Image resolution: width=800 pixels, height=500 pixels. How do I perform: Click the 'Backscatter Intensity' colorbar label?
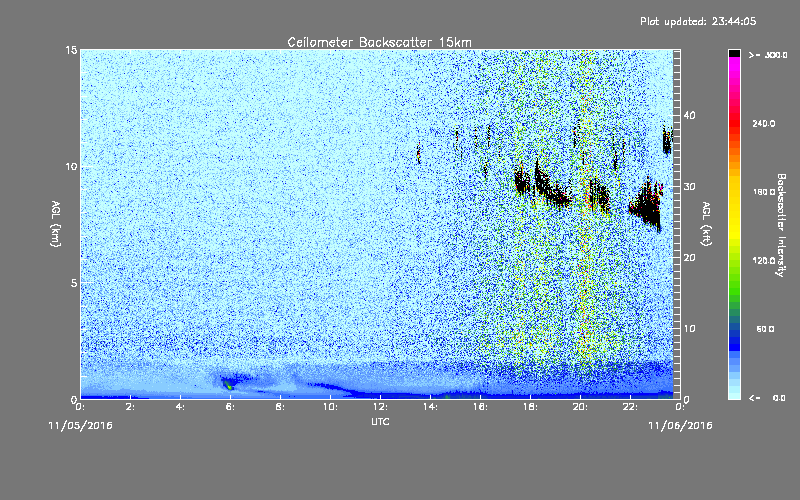[x=781, y=225]
